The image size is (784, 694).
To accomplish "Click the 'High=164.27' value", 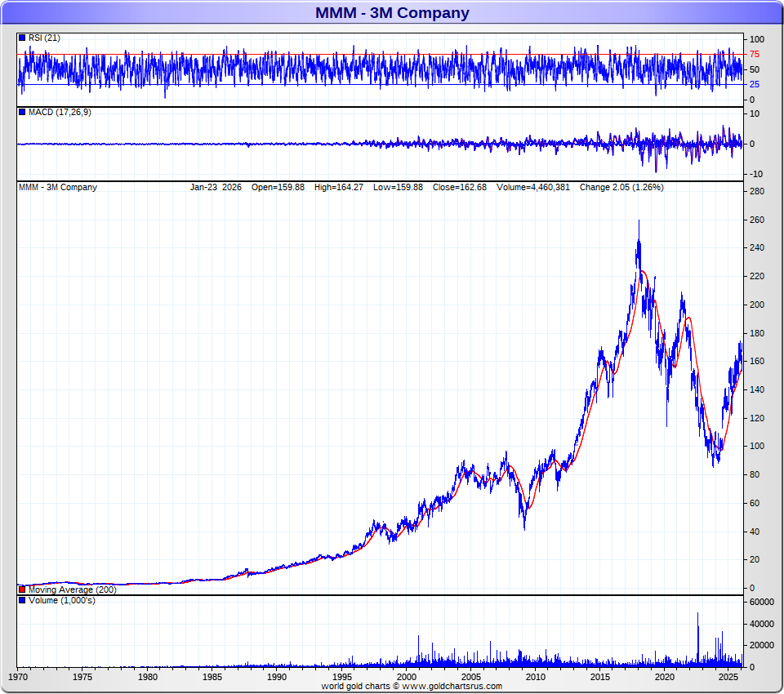I will (339, 187).
